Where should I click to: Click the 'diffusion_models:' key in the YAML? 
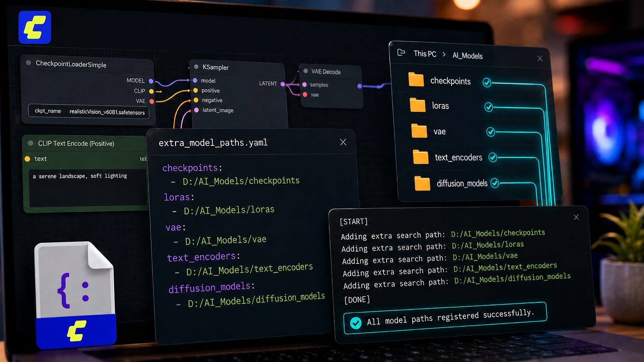click(x=212, y=288)
